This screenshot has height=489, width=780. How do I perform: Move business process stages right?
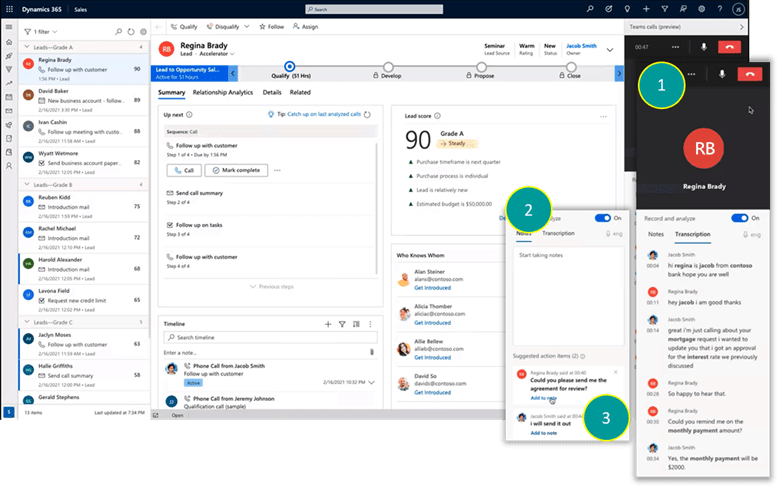619,74
